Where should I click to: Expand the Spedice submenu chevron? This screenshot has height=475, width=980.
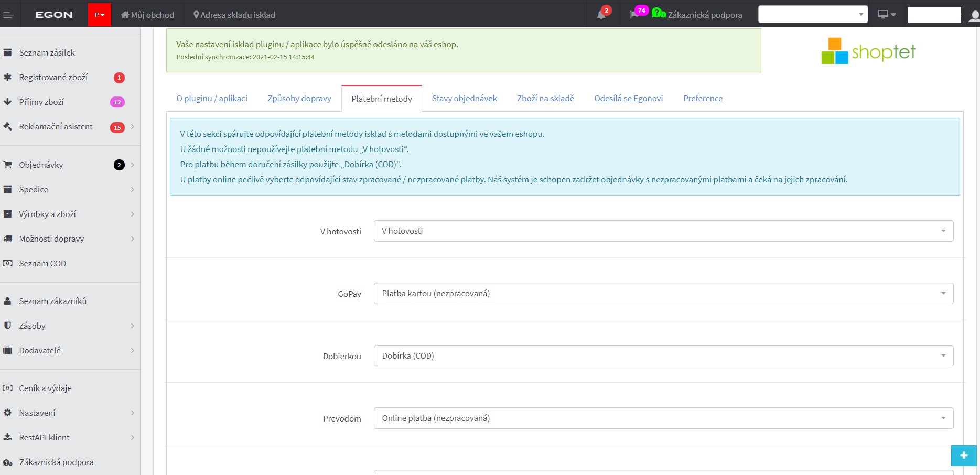point(132,189)
